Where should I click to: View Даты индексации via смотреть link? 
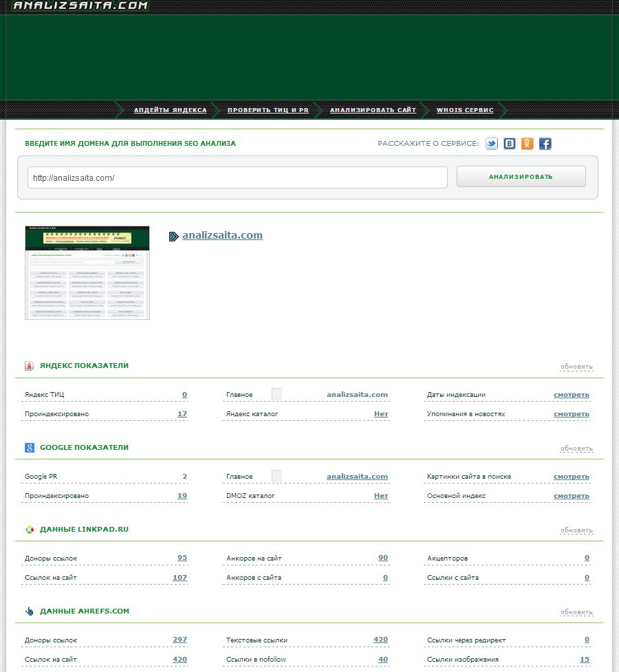point(571,395)
